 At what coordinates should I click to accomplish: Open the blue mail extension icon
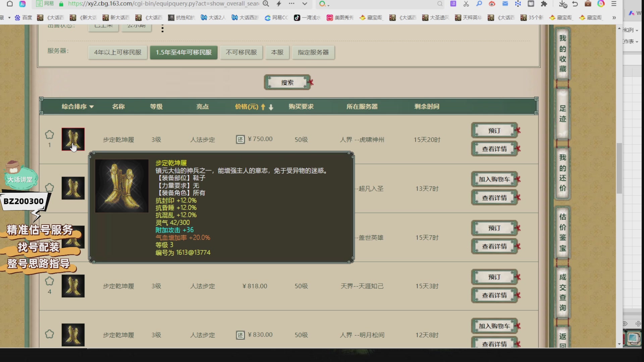click(x=505, y=4)
